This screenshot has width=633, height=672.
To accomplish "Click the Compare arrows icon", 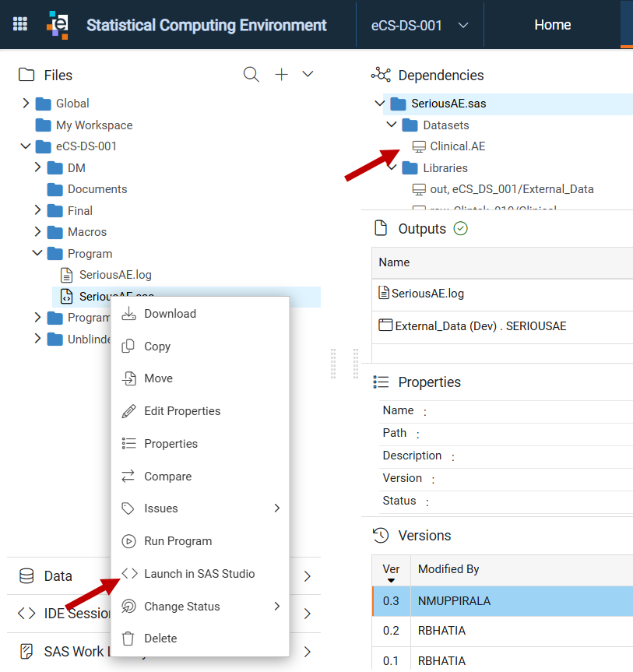I will click(x=128, y=476).
